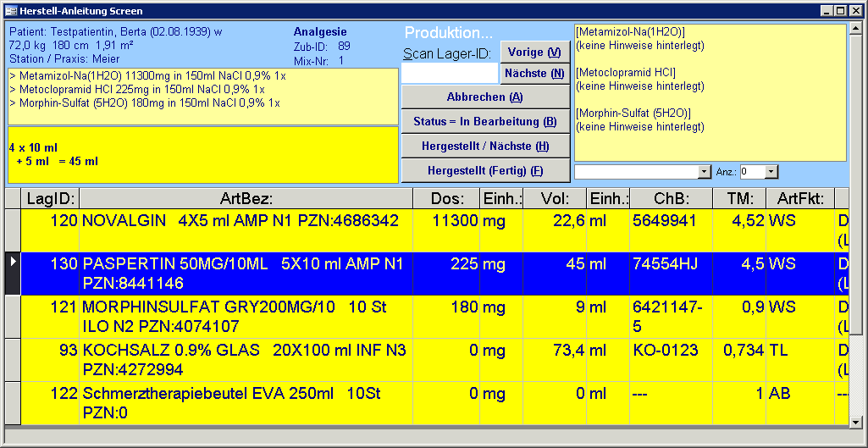Select row selector for NOVALGIN row
The image size is (868, 448).
13,230
